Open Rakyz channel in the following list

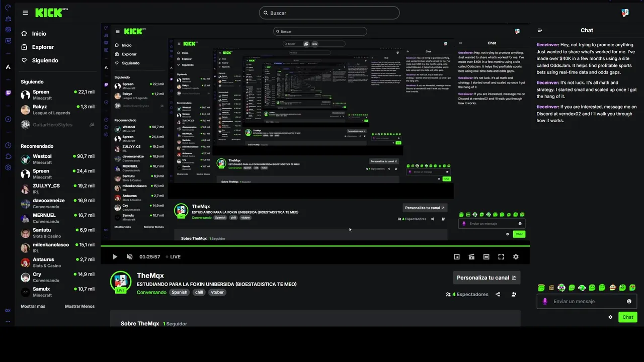pos(57,110)
